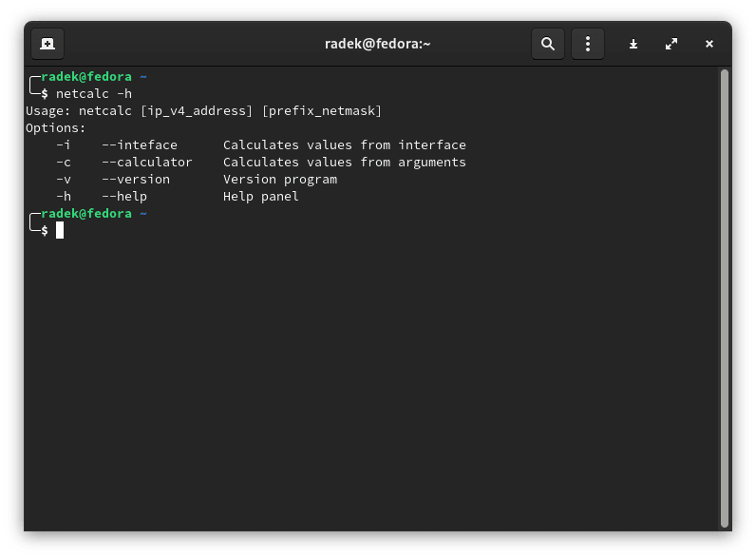
Task: Click 'Calculates values from interface' description
Action: pos(344,144)
